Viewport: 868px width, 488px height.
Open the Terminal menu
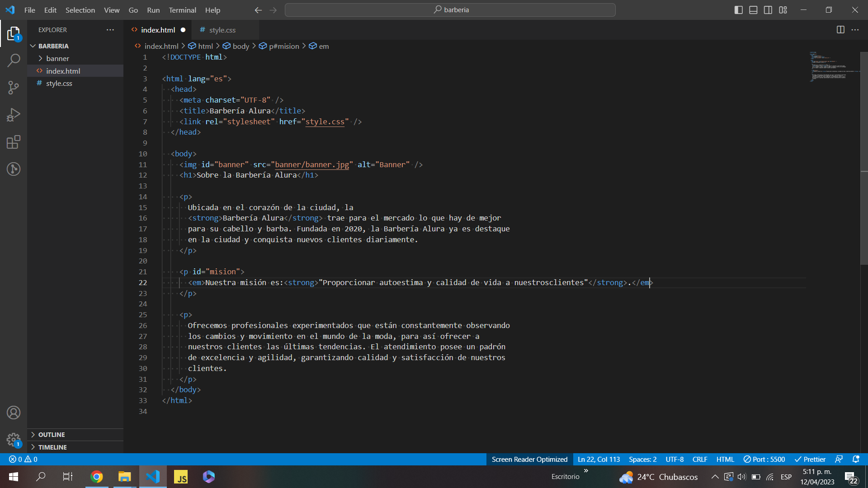[x=182, y=10]
